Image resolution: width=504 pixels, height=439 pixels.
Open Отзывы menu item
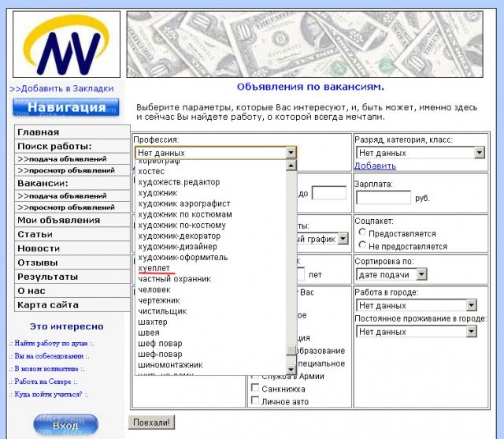[72, 262]
